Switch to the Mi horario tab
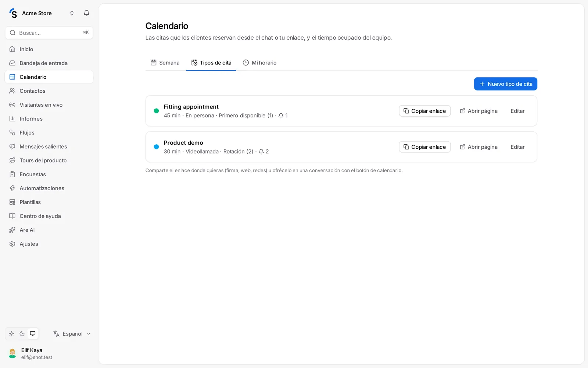Screen dimensions: 588x368 click(x=259, y=63)
